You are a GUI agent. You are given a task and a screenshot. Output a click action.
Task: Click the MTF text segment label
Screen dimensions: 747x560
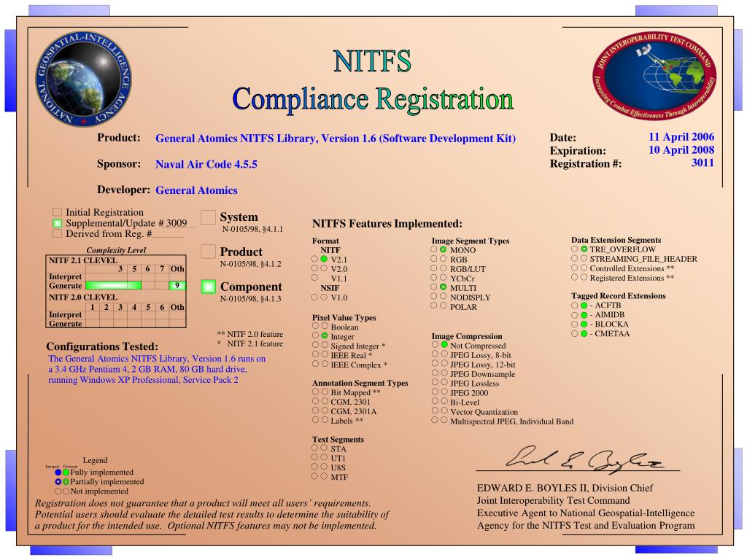[x=339, y=477]
